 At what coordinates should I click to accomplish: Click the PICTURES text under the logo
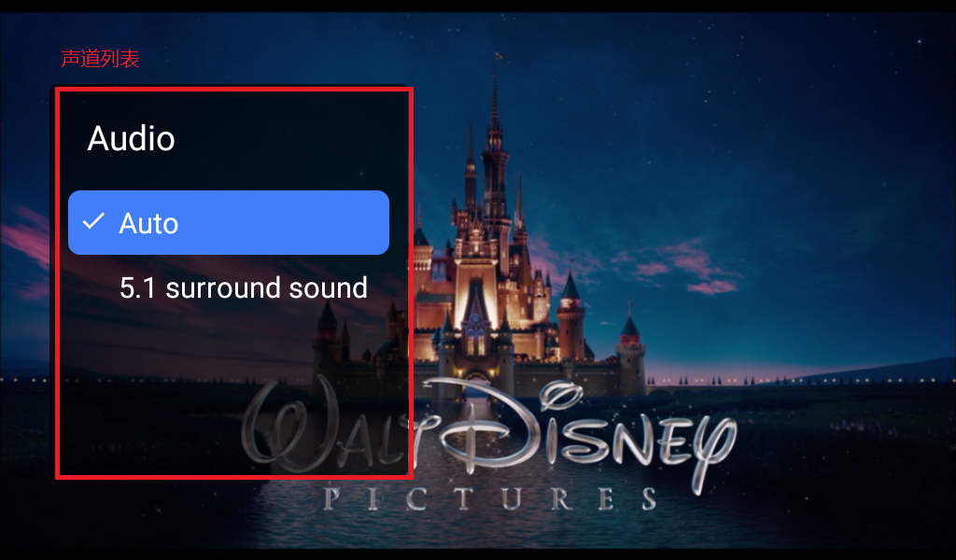489,498
